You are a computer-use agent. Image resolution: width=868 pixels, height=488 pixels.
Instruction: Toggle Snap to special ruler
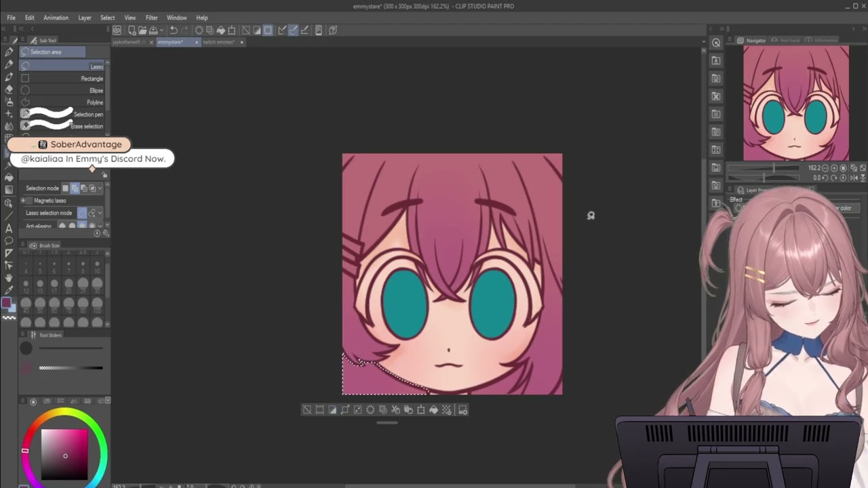[x=293, y=30]
